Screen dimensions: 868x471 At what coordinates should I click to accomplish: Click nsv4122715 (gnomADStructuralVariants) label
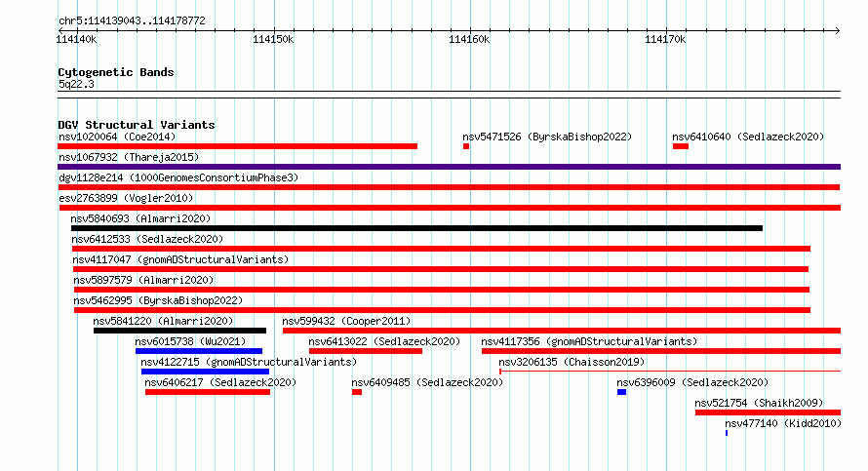click(x=249, y=362)
